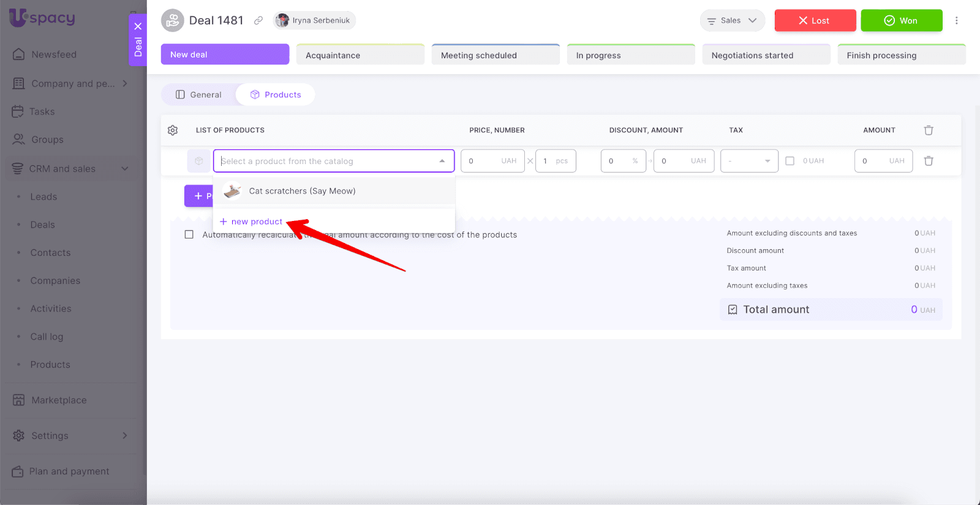Click the table settings gear icon

click(x=173, y=130)
